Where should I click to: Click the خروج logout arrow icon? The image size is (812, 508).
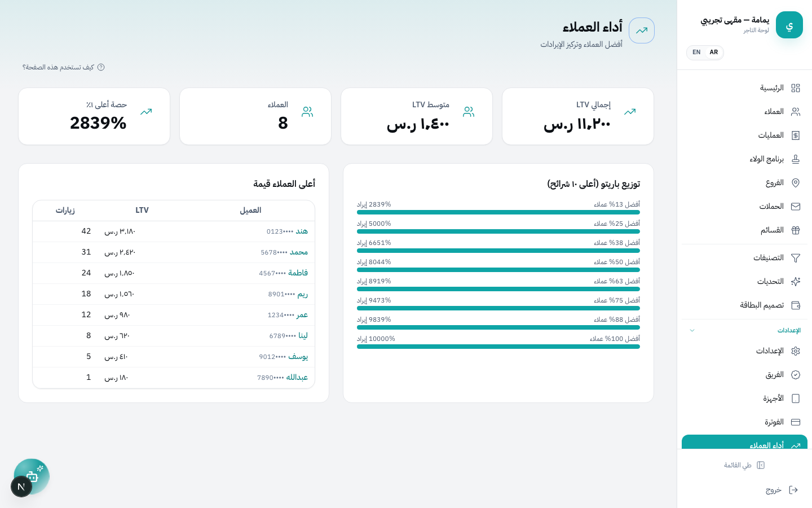point(793,490)
